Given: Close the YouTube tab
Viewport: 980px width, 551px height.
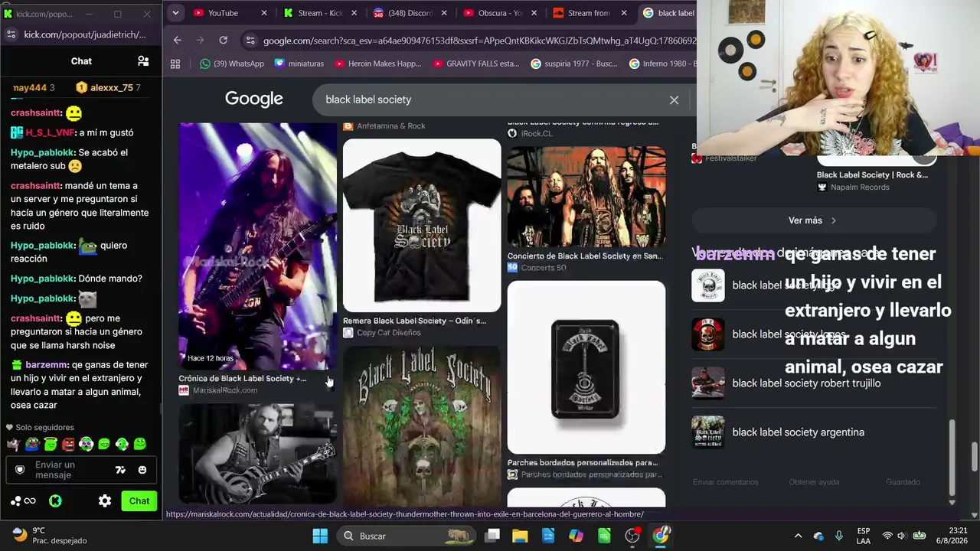Looking at the screenshot, I should [x=265, y=13].
